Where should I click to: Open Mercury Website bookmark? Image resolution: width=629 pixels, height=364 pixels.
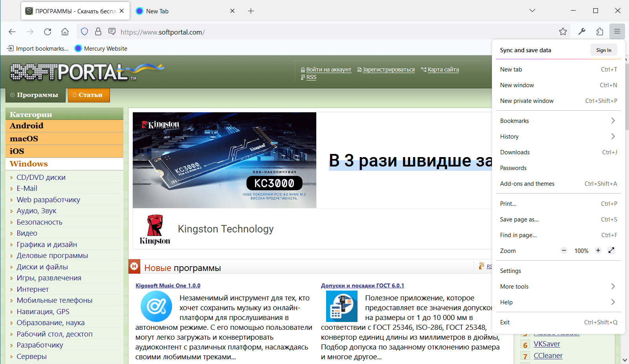101,49
